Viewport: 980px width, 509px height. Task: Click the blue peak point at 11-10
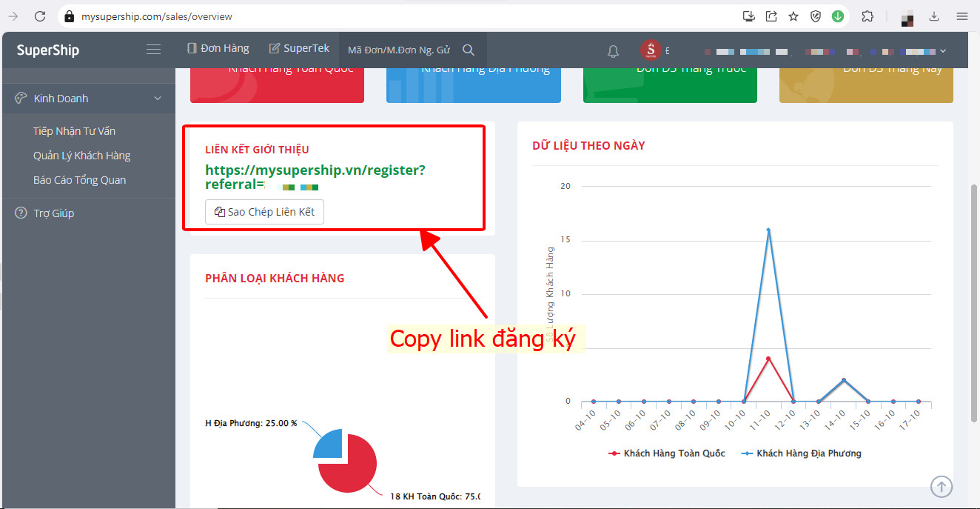point(768,230)
